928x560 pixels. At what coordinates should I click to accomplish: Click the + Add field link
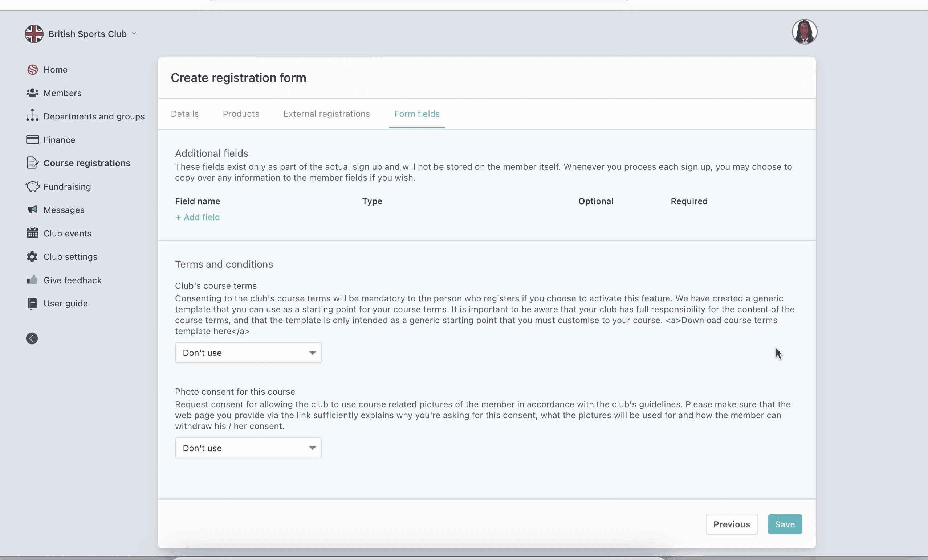(x=198, y=217)
